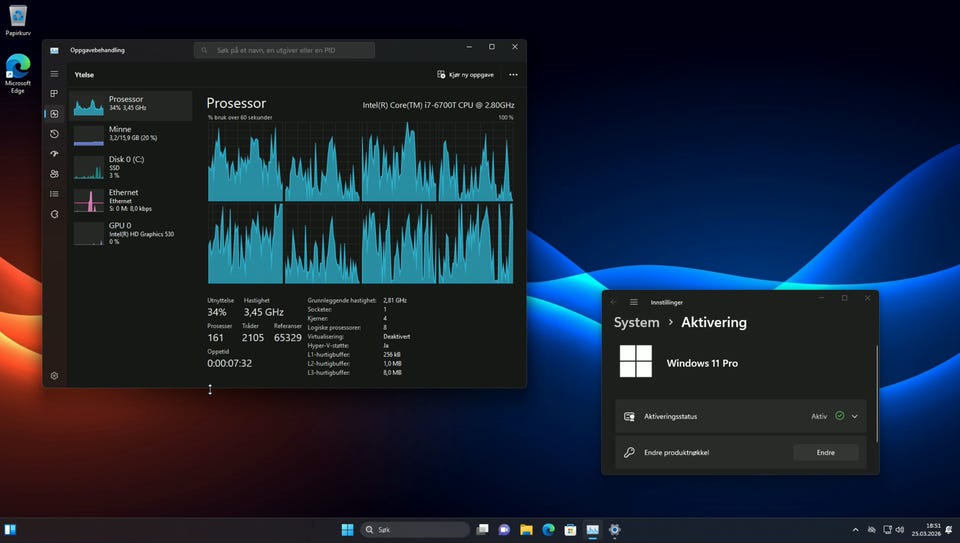The height and width of the screenshot is (543, 960).
Task: Toggle Settings hamburger navigation menu
Action: click(x=634, y=302)
